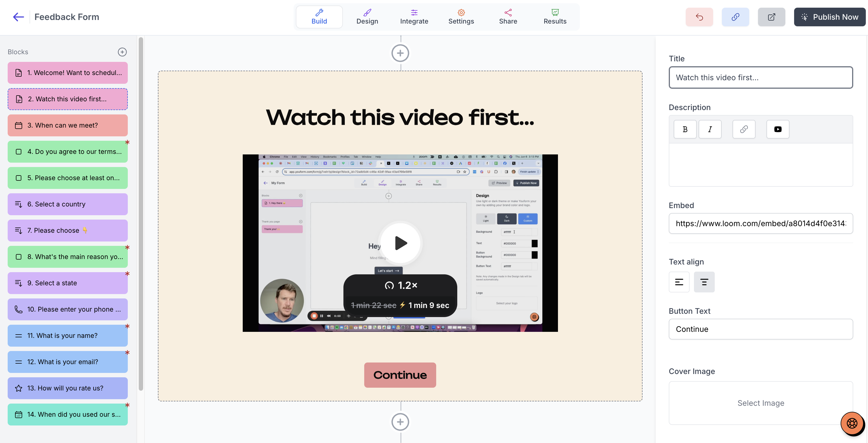Open the Build tab
This screenshot has height=443, width=868.
pos(319,17)
